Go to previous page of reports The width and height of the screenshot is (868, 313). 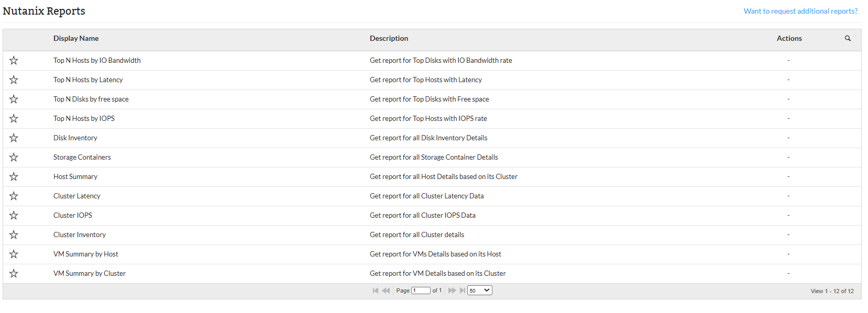[386, 290]
